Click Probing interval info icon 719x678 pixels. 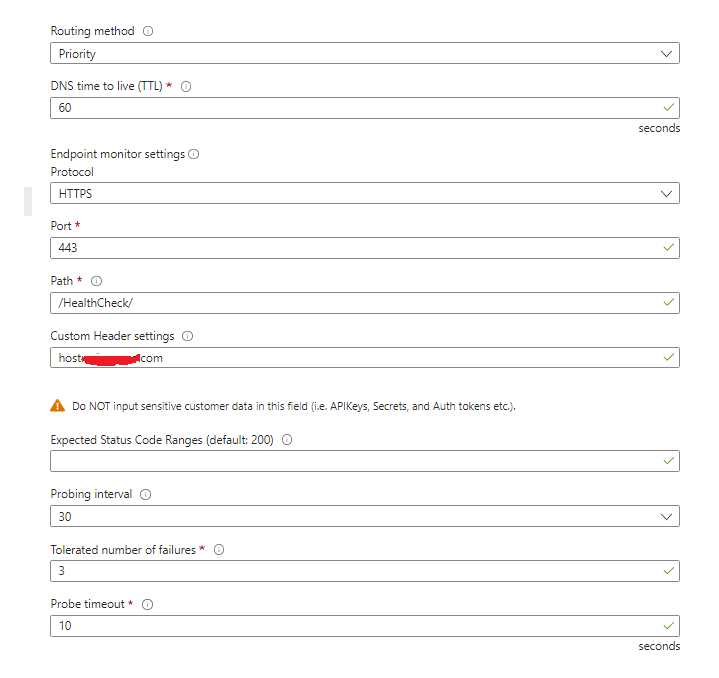(145, 494)
